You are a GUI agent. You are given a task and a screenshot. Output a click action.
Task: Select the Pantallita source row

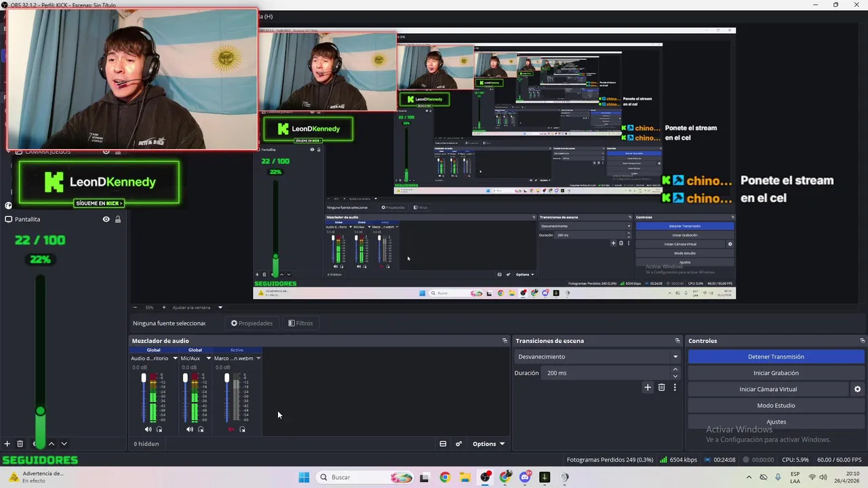tap(63, 219)
